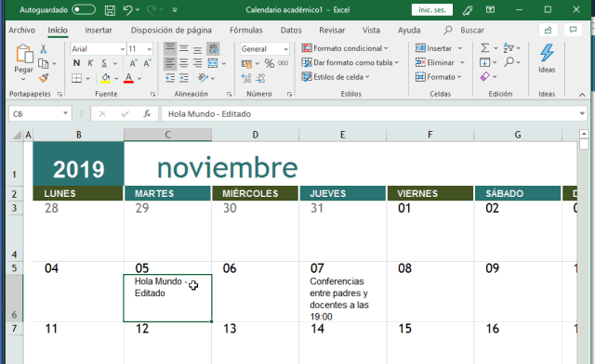The image size is (595, 364).
Task: Open the font name Arial dropdown
Action: click(x=123, y=49)
